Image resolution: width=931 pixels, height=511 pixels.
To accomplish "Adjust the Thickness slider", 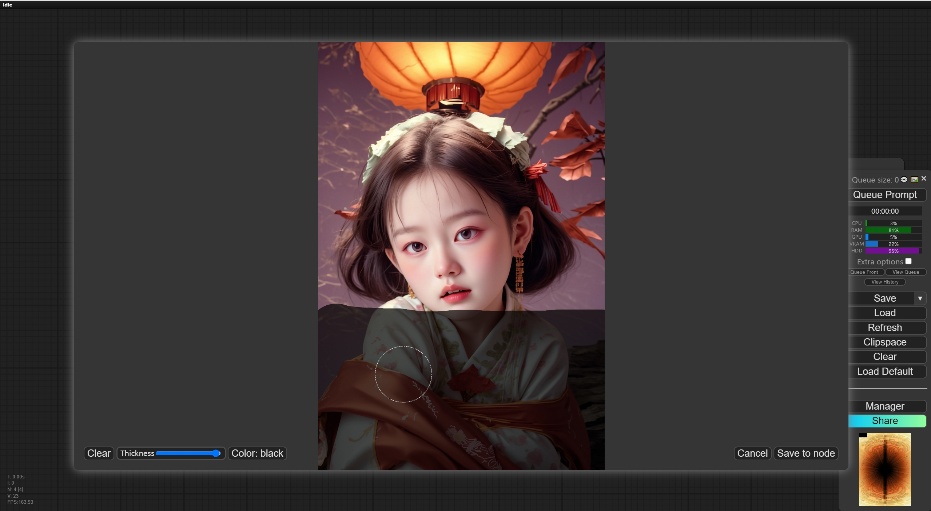I will 187,453.
